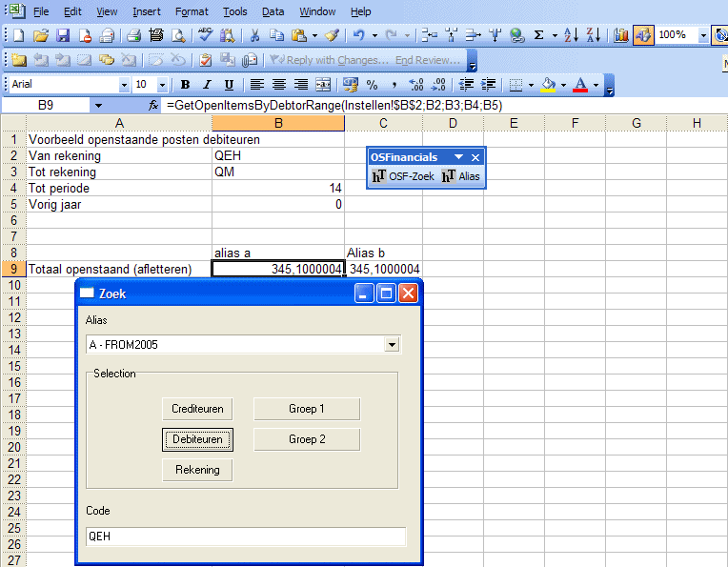Open the Edit menu
The height and width of the screenshot is (567, 728).
72,11
